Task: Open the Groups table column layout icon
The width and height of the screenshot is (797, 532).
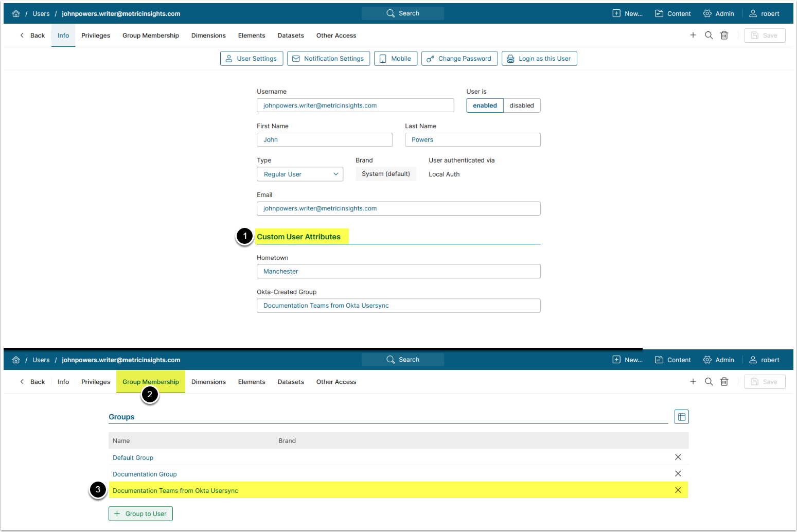Action: (681, 417)
